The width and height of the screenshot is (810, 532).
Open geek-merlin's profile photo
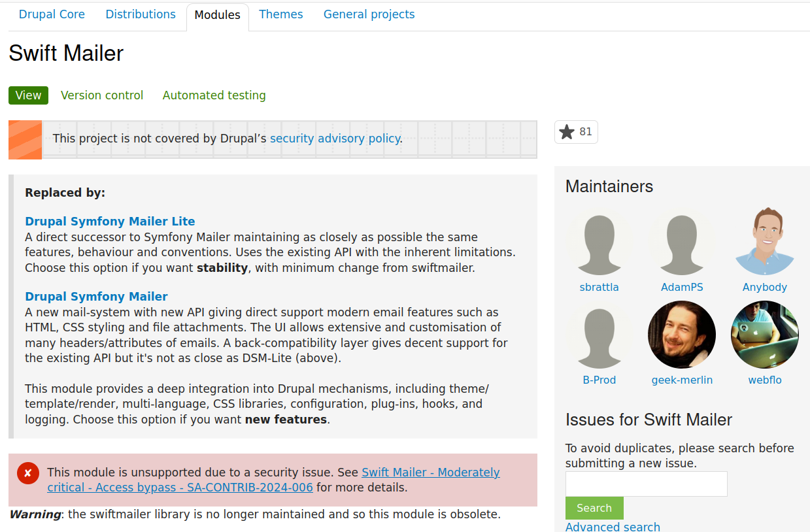pos(682,335)
